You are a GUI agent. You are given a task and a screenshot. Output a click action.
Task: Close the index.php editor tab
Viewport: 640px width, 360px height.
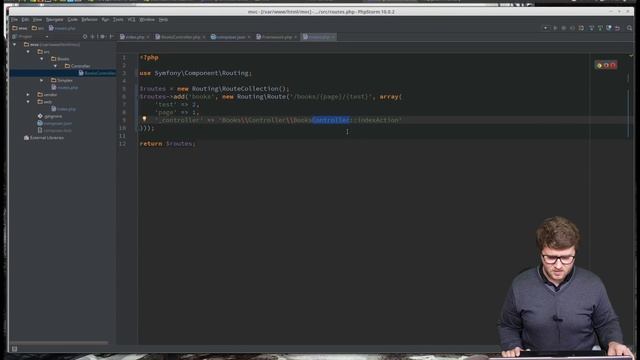point(148,37)
